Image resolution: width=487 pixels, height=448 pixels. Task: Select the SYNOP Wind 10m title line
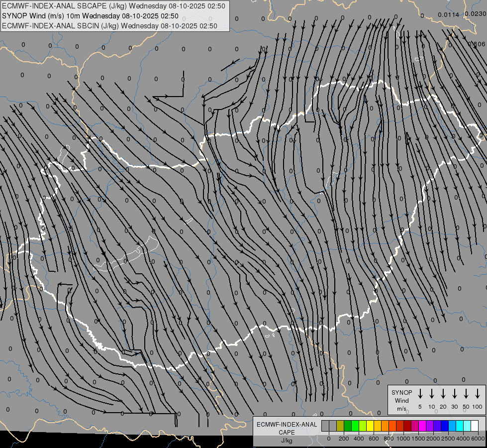pyautogui.click(x=90, y=16)
